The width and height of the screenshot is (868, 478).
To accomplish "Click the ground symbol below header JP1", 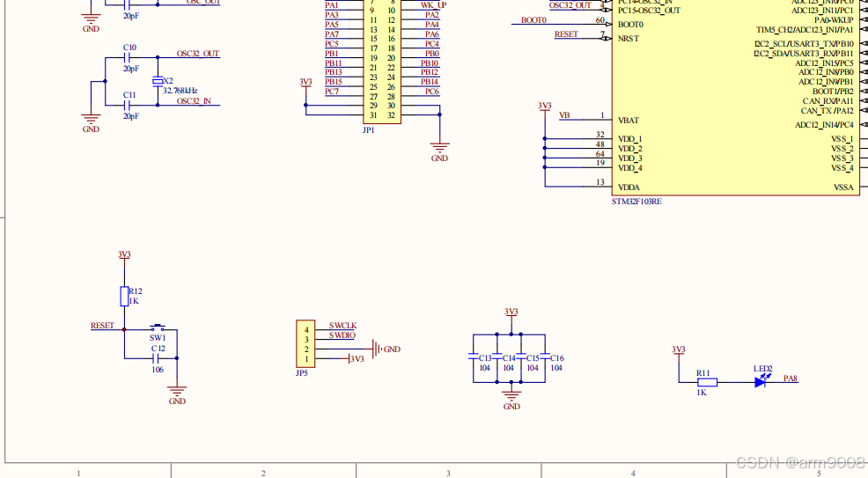I will pyautogui.click(x=439, y=148).
